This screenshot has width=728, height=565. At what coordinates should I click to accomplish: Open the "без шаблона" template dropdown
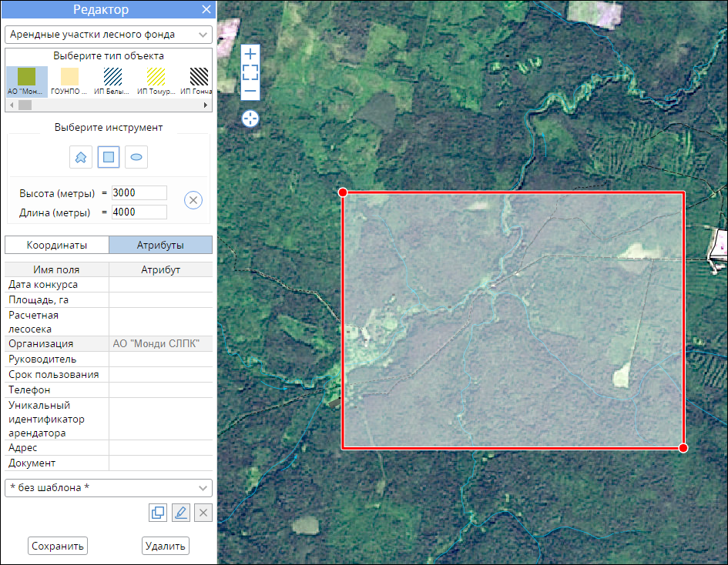click(x=109, y=488)
